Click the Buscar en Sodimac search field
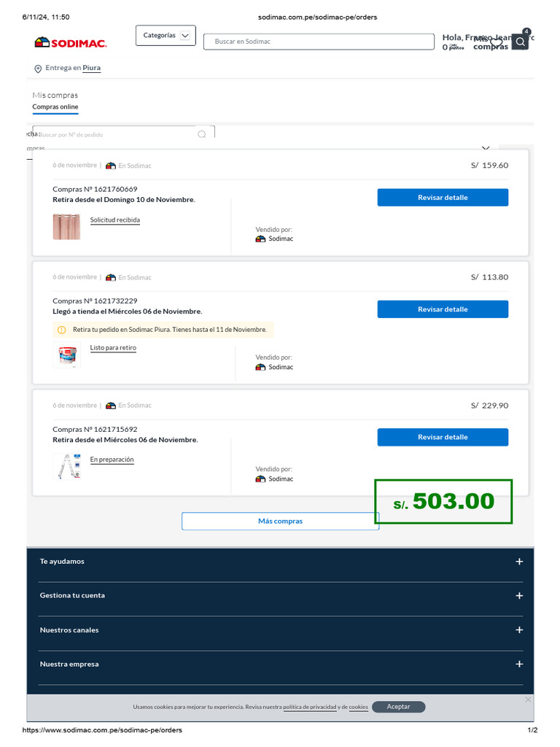The height and width of the screenshot is (747, 560). pos(319,42)
